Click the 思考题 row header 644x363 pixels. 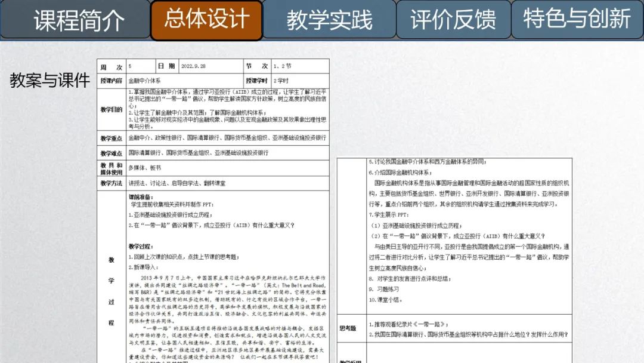pyautogui.click(x=348, y=328)
